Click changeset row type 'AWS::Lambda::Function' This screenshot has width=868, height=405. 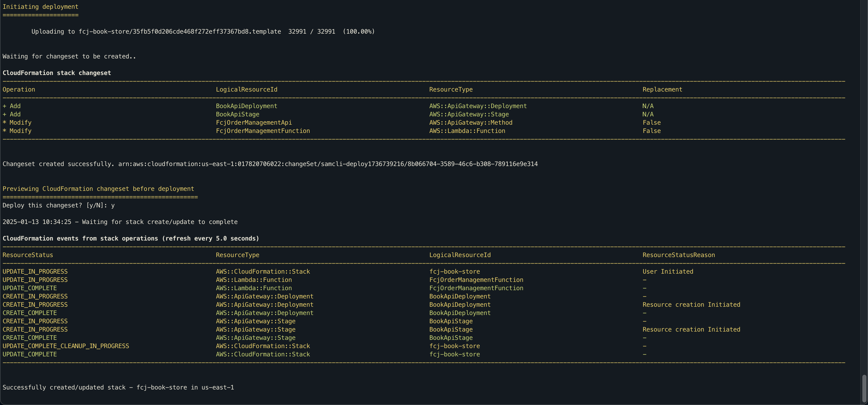[467, 131]
